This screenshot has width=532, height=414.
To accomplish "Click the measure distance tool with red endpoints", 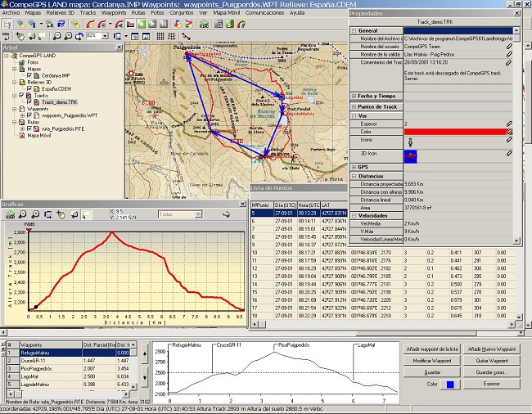I will pos(186,36).
